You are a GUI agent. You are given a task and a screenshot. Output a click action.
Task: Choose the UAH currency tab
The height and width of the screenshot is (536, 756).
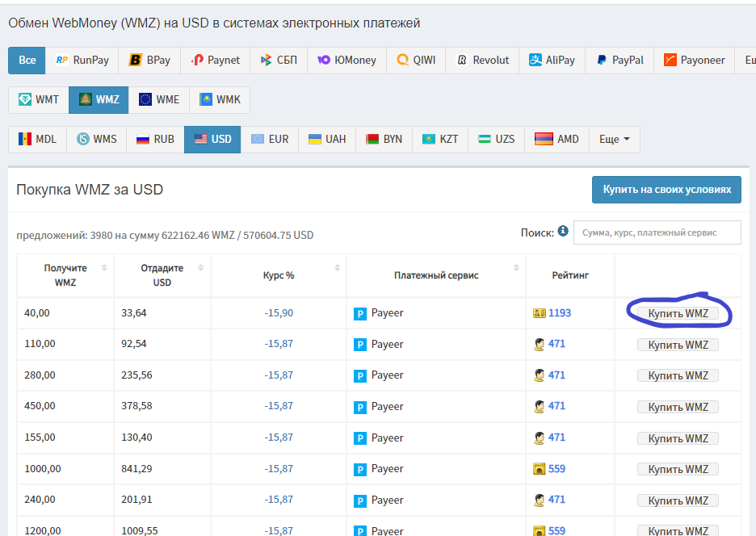tap(327, 140)
